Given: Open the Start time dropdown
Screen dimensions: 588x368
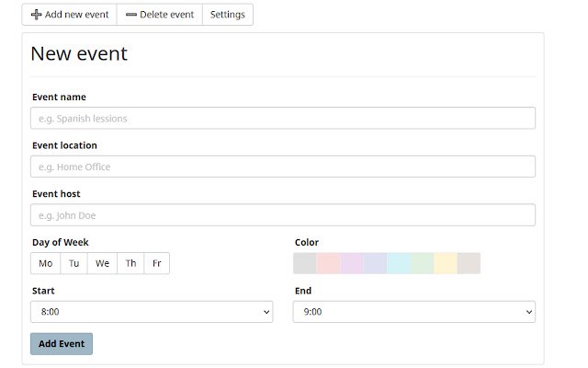Looking at the screenshot, I should coord(152,312).
